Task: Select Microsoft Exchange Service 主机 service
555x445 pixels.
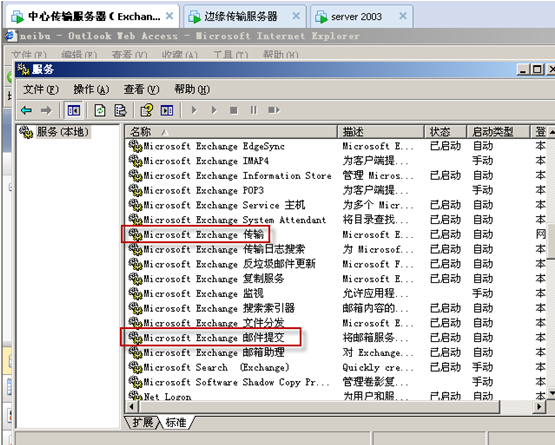Action: coord(224,205)
